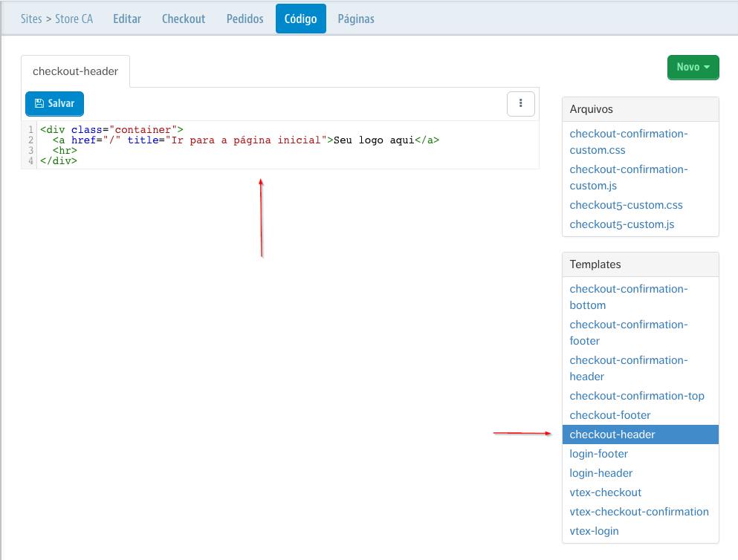Select login-header template
This screenshot has height=560, width=738.
tap(601, 473)
